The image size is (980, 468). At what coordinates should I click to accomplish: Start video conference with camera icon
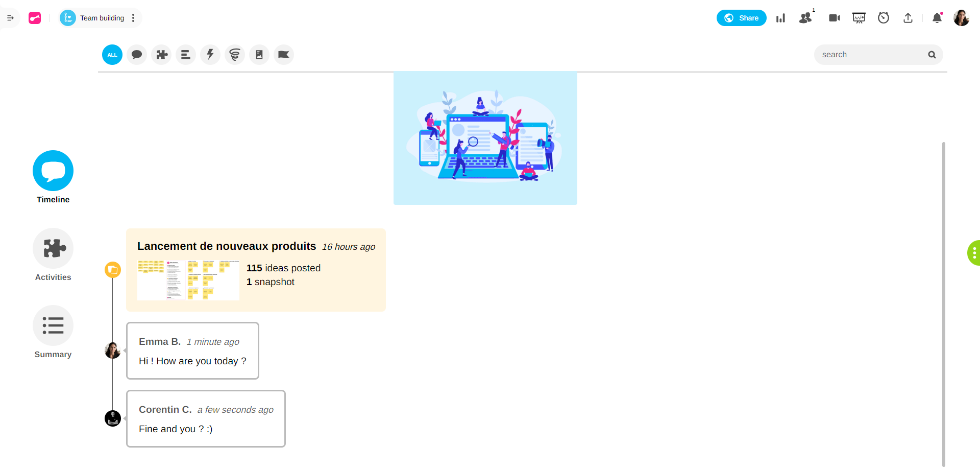click(835, 18)
